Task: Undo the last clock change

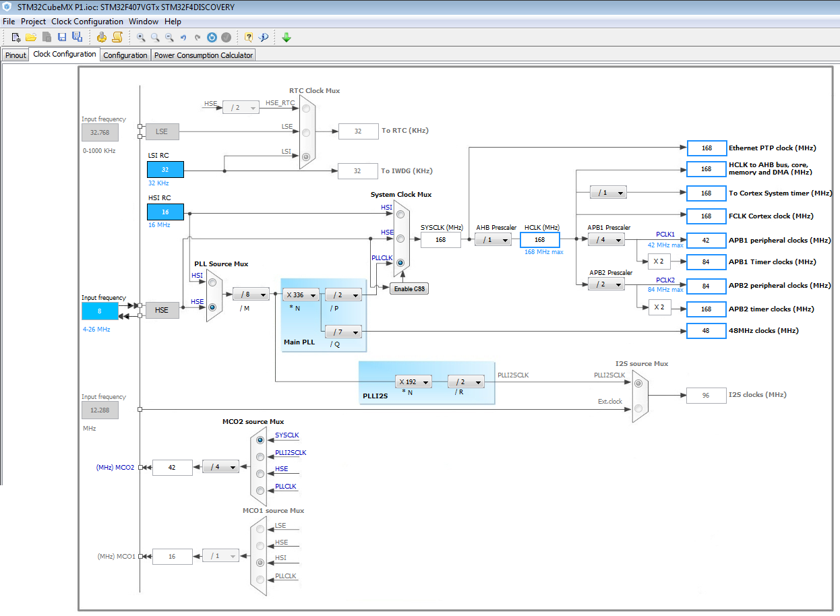Action: click(x=183, y=38)
